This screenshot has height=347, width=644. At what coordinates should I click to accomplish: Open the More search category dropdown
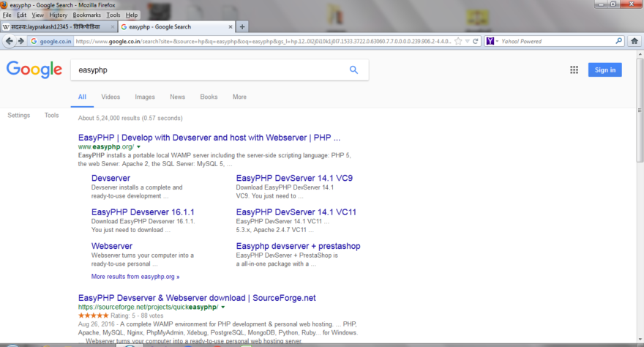coord(239,97)
